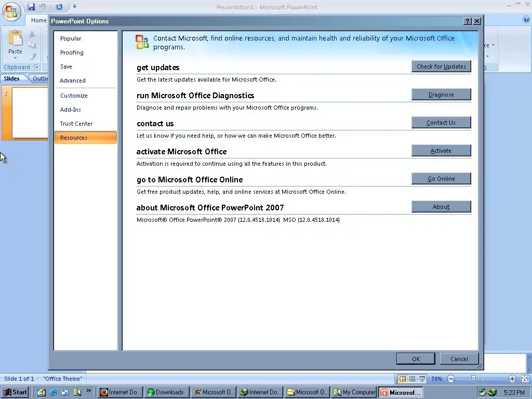Image resolution: width=532 pixels, height=399 pixels.
Task: Click the Redo/Repeat icon in Quick Access Toolbar
Action: 59,6
